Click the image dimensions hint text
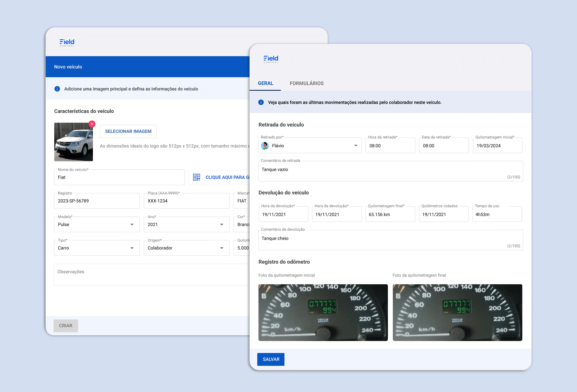Viewport: 577px width, 392px height. [175, 146]
